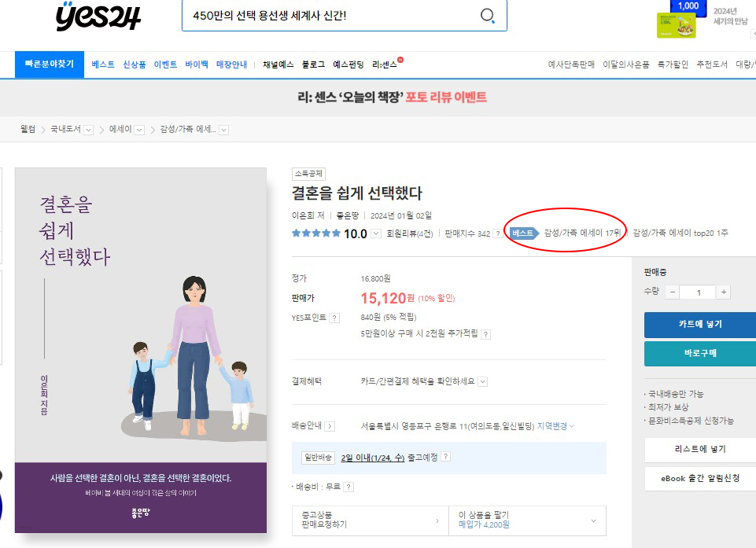Open 이달의사은품 link

click(626, 64)
